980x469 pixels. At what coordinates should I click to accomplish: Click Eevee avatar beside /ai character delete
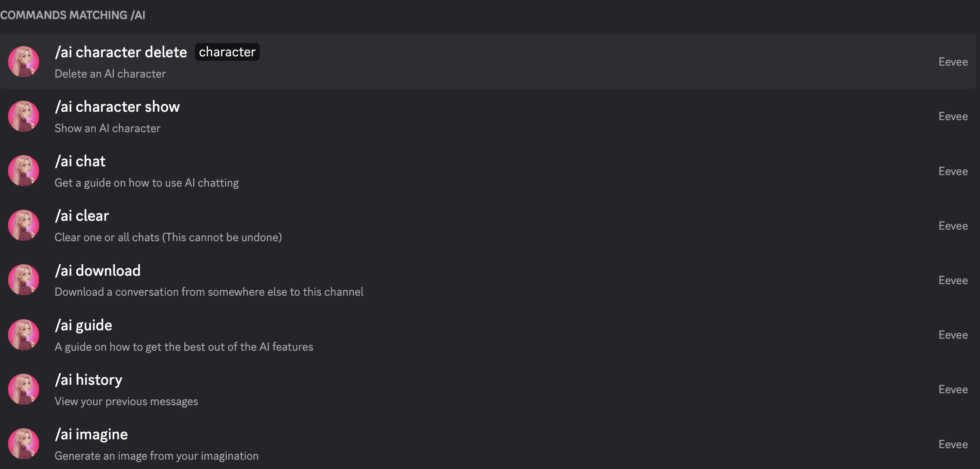point(23,62)
